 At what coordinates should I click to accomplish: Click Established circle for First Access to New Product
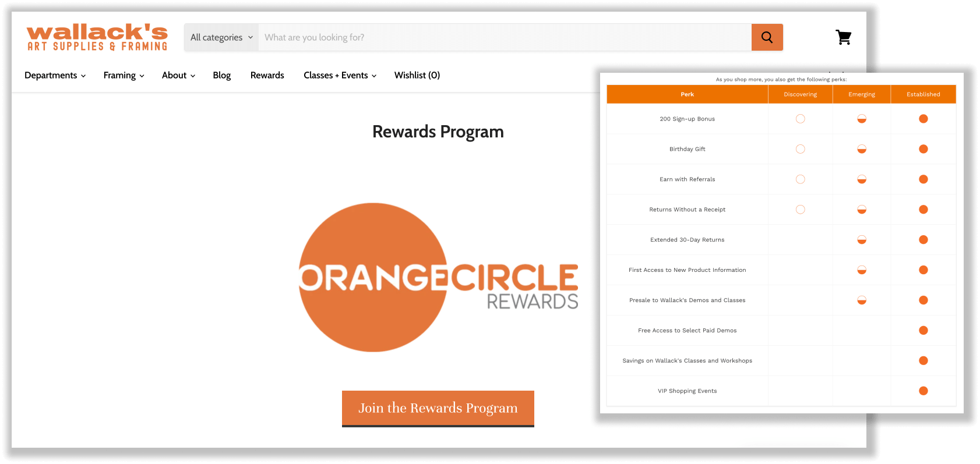click(x=923, y=270)
